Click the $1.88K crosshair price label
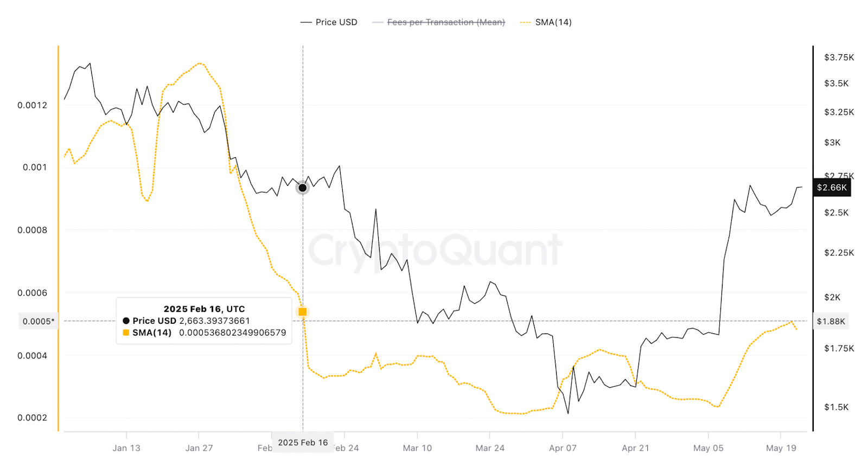Viewport: 868px width, 462px height. [x=831, y=322]
